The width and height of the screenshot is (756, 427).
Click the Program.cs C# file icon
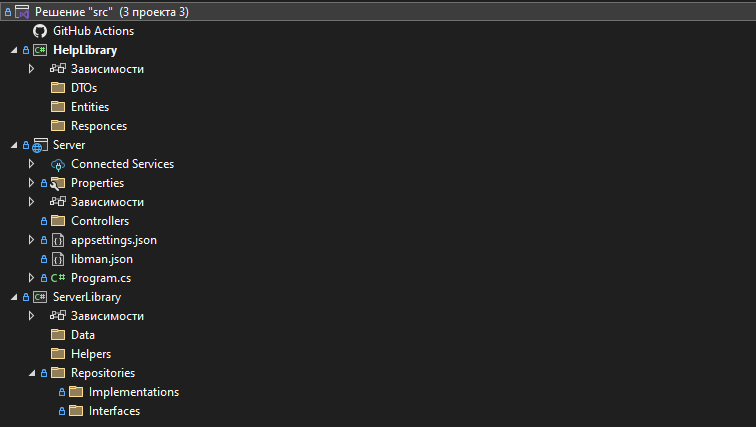[x=58, y=278]
